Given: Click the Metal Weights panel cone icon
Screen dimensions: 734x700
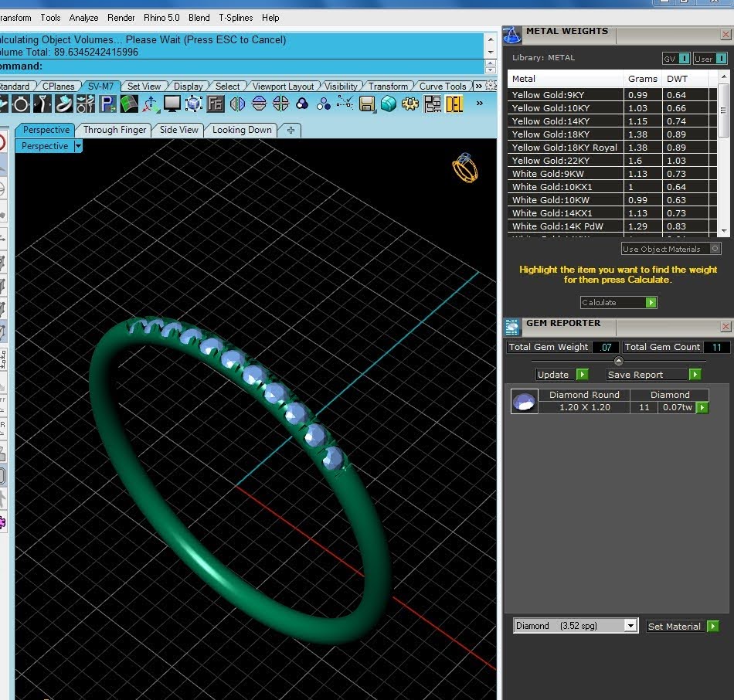Looking at the screenshot, I should 512,35.
